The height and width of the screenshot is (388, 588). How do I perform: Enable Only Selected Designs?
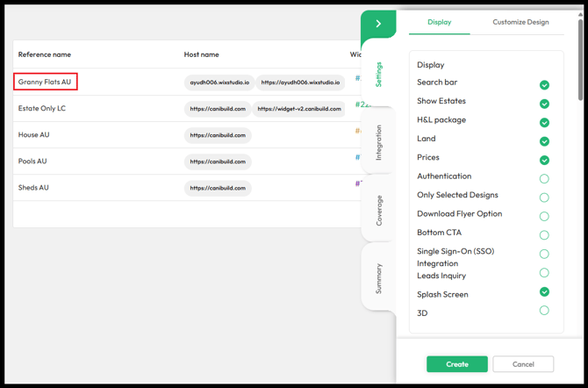[544, 198]
